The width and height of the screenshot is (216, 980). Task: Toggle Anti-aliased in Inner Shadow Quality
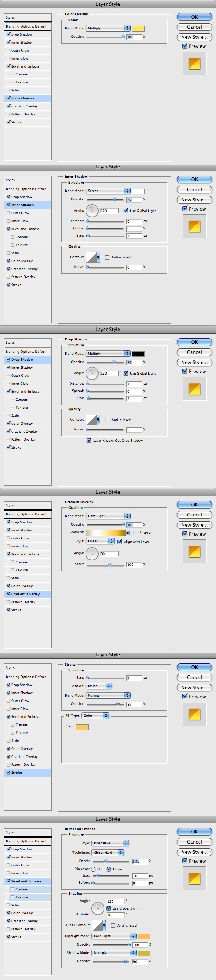tap(107, 257)
